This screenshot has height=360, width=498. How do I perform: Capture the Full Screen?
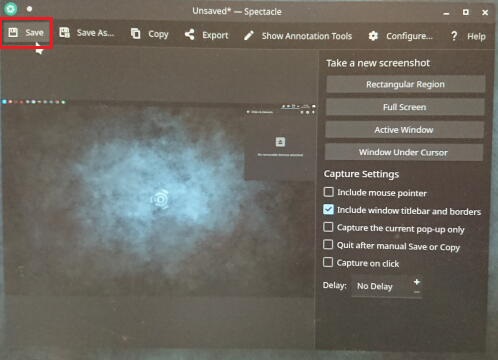[405, 107]
